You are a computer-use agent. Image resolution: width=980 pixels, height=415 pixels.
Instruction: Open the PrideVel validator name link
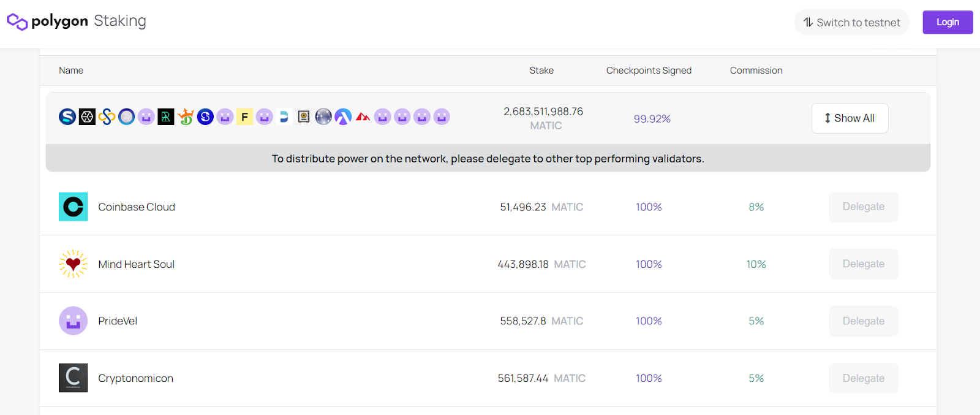(x=118, y=321)
